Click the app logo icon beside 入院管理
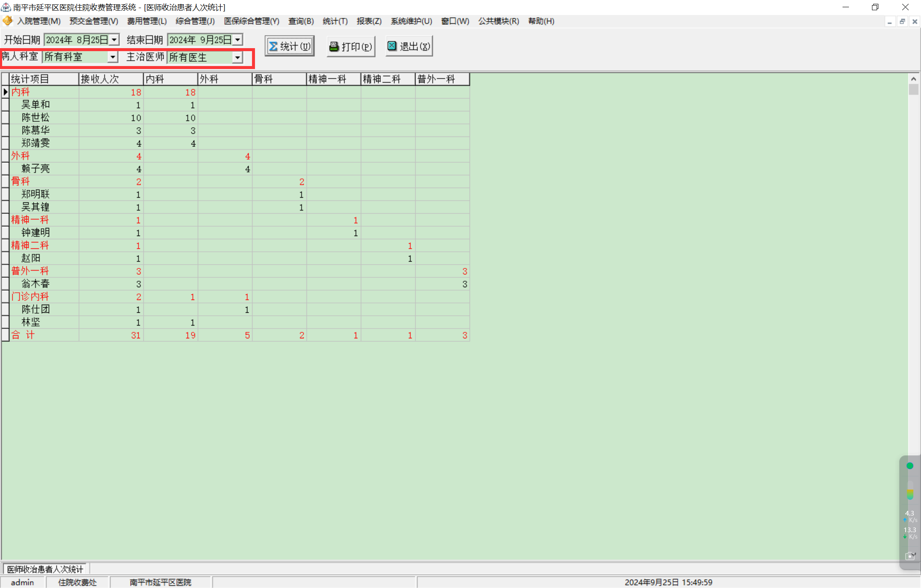 coord(8,21)
